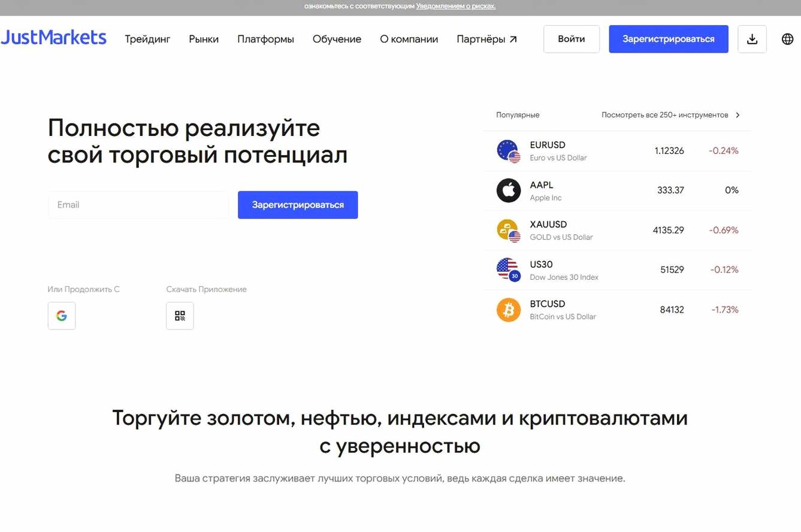Open the Уведомлением о рисках link

point(456,7)
